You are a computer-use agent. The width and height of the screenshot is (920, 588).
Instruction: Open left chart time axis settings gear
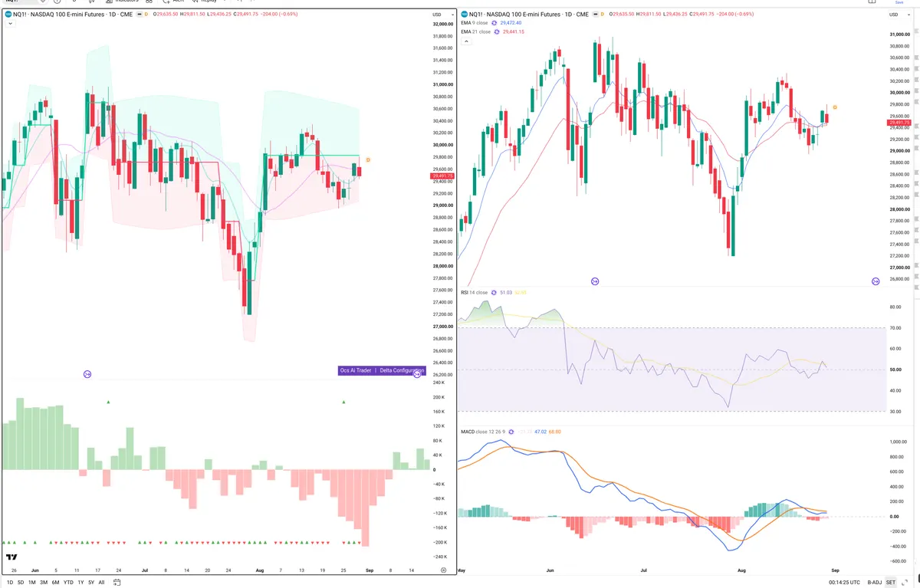click(x=444, y=570)
